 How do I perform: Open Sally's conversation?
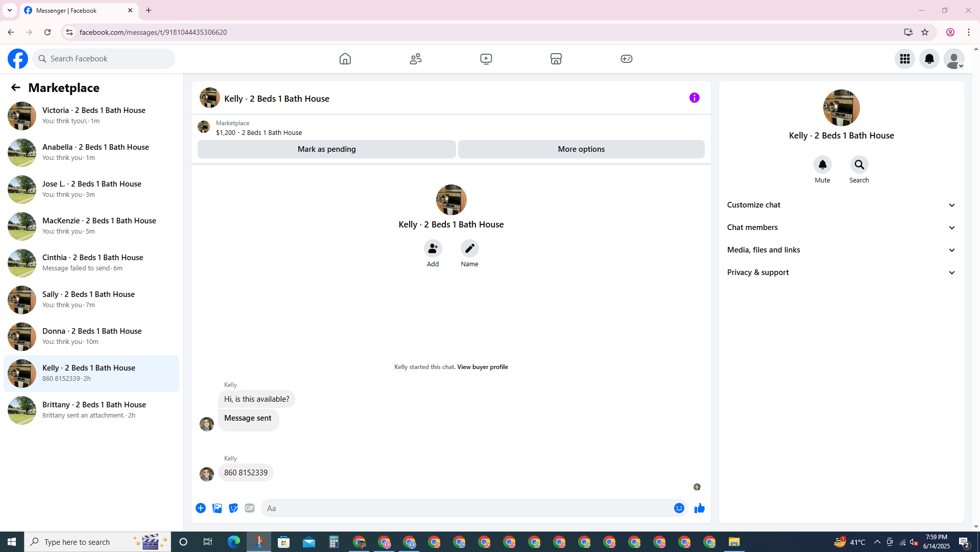point(91,300)
